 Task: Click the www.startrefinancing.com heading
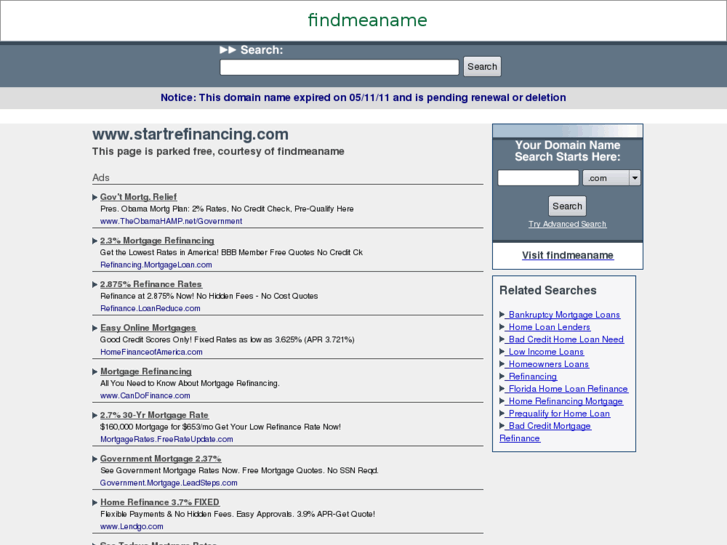pos(190,134)
